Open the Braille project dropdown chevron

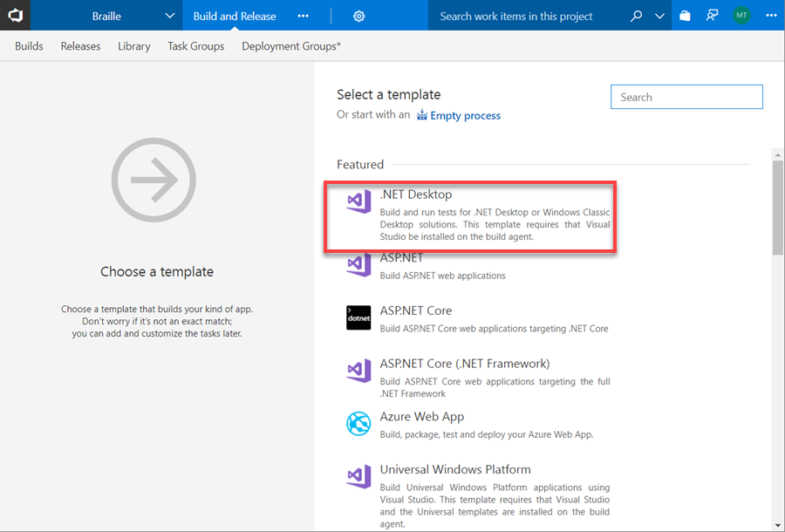tap(170, 16)
